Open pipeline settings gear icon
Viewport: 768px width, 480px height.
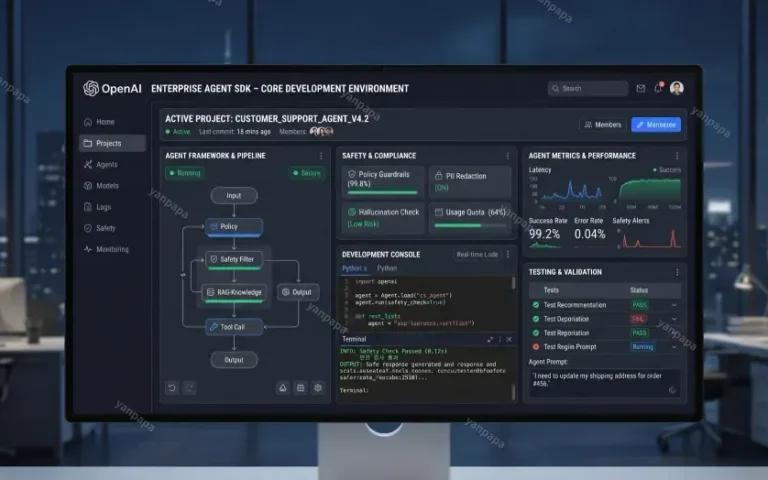(318, 387)
